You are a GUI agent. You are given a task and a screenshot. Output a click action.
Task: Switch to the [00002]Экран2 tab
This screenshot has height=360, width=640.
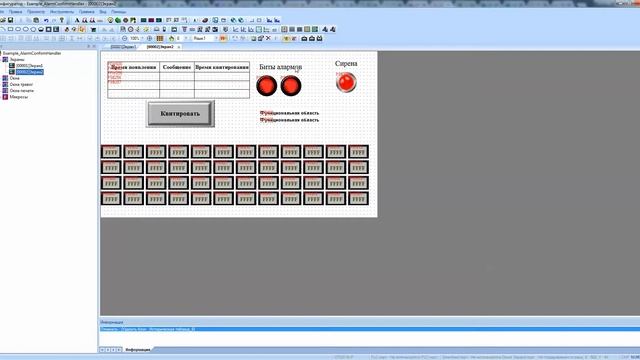(160, 47)
